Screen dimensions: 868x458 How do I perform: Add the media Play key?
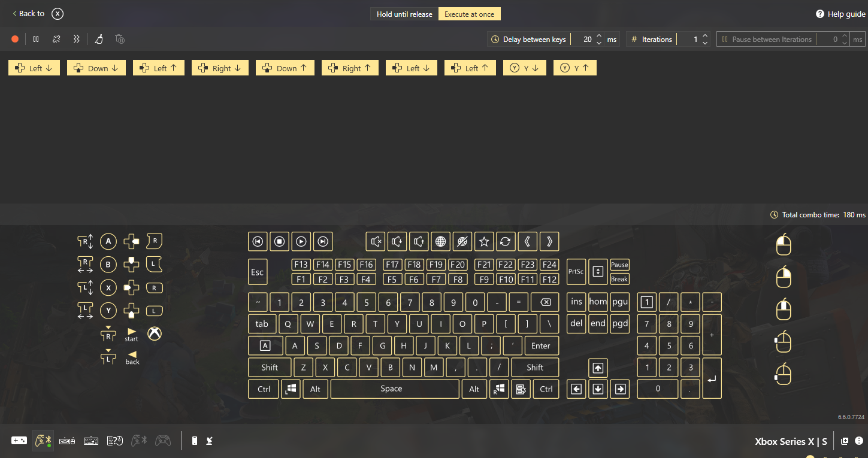tap(301, 241)
